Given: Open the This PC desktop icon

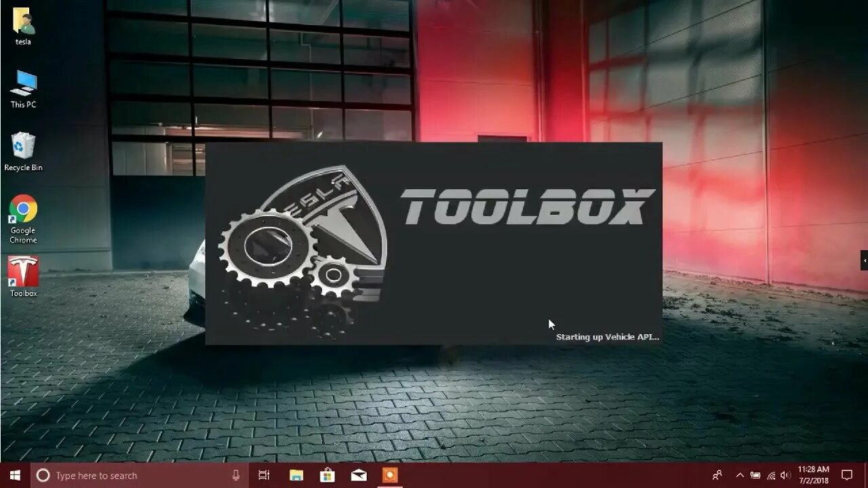Looking at the screenshot, I should point(23,89).
